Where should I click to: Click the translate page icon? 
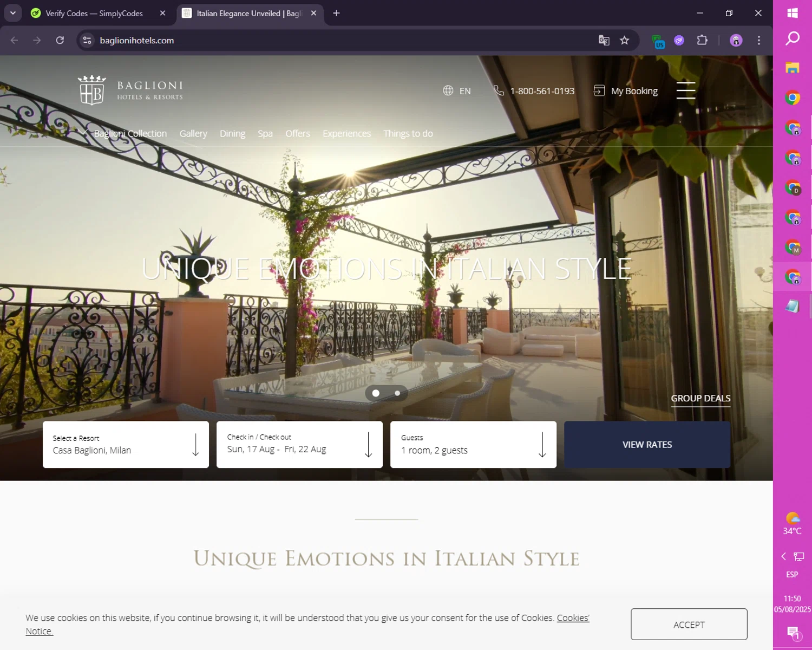(604, 40)
